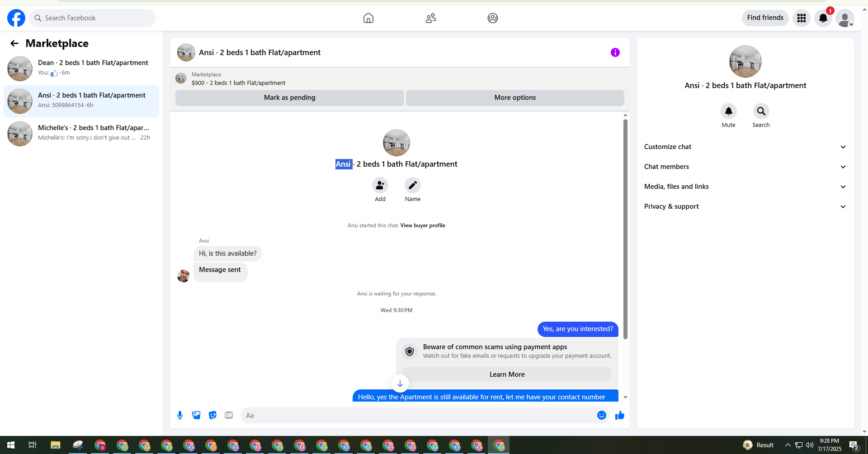The height and width of the screenshot is (454, 868).
Task: Open the account profile menu
Action: click(845, 18)
